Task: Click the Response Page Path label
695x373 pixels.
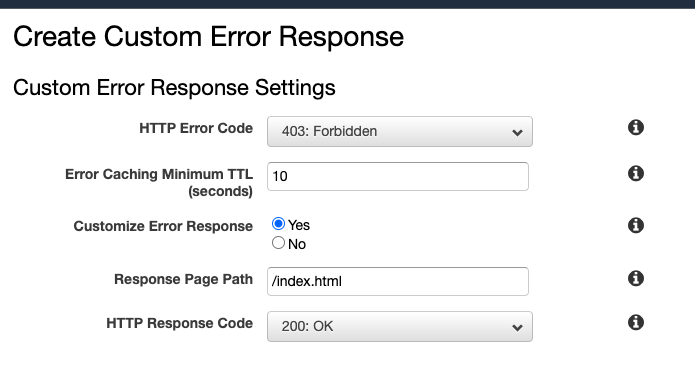Action: (x=184, y=280)
